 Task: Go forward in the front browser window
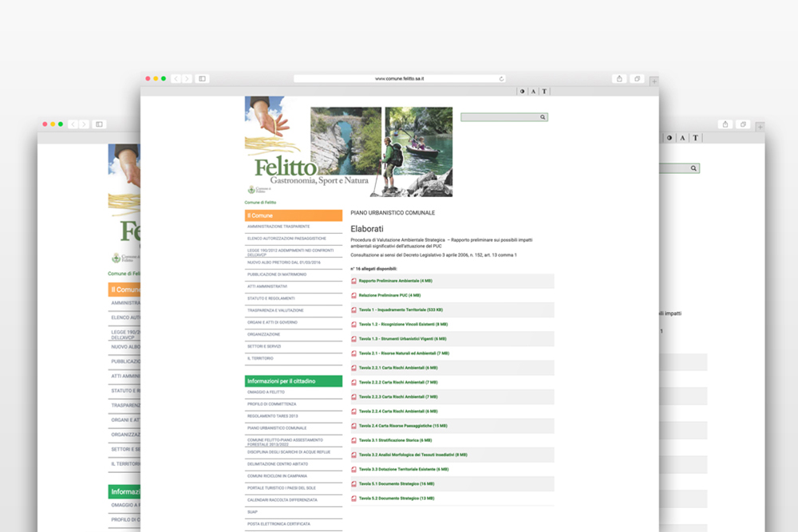187,79
